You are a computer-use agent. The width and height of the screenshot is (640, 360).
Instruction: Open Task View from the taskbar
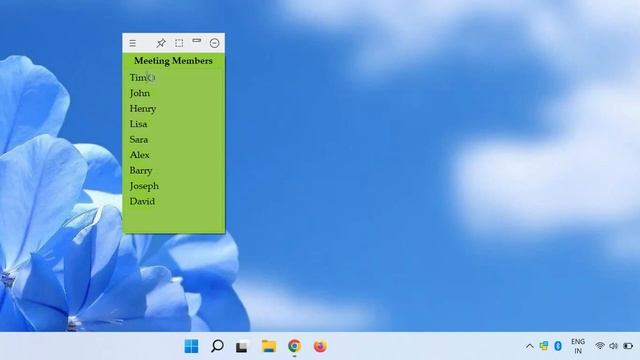tap(242, 347)
